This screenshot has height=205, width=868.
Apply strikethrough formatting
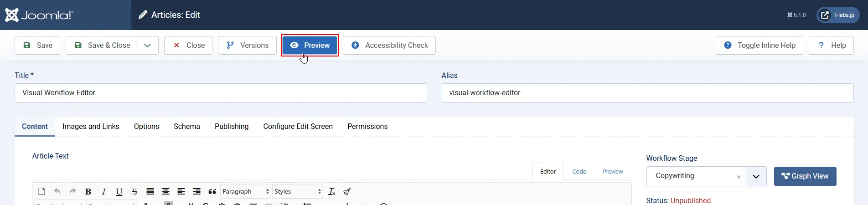(134, 192)
